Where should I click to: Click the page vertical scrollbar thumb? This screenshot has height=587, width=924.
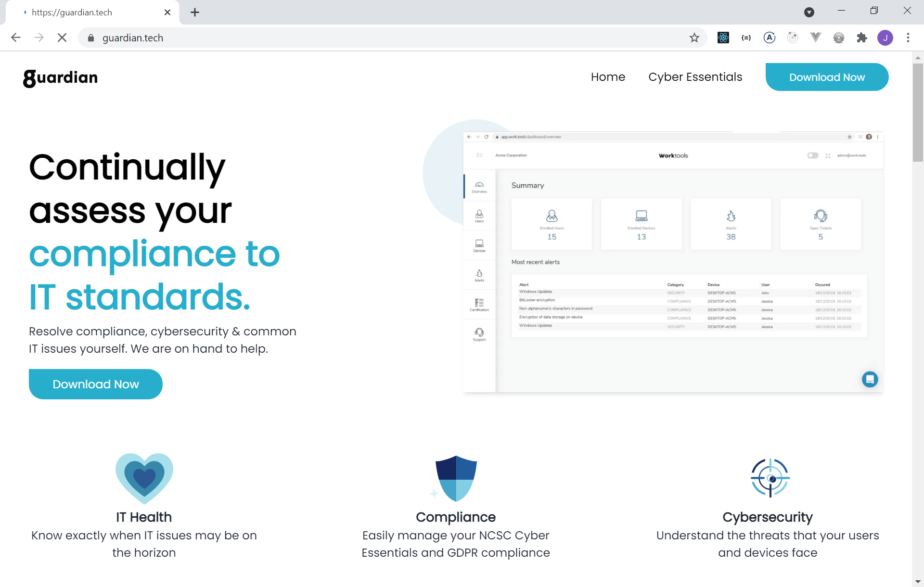click(918, 112)
